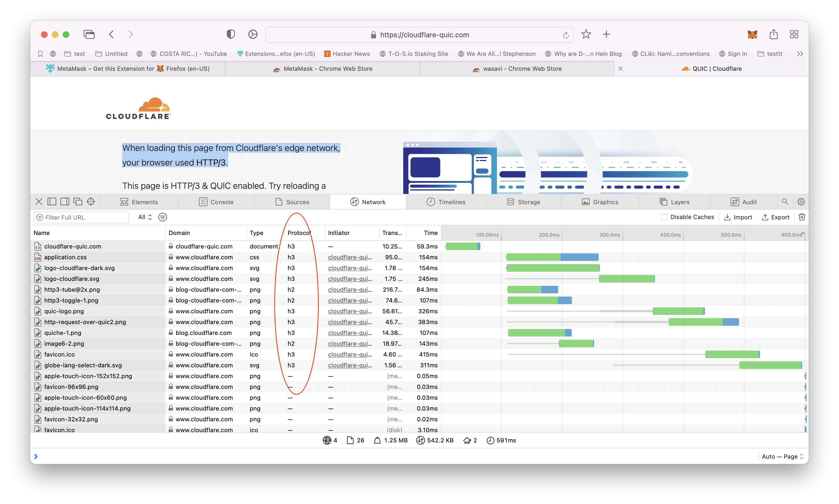839x504 pixels.
Task: Click the Export button
Action: point(775,217)
